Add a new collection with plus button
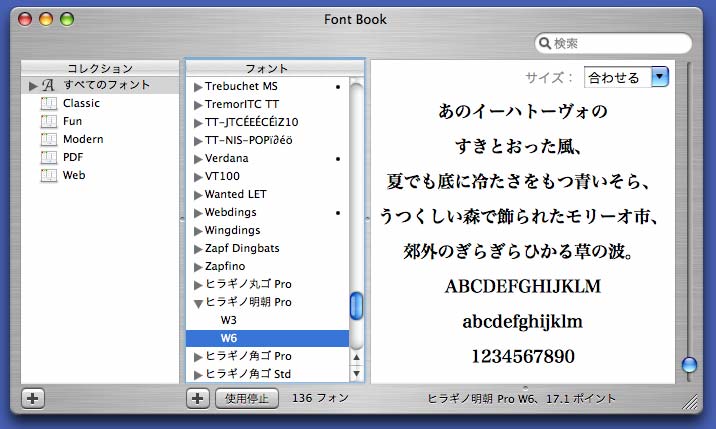The height and width of the screenshot is (429, 716). (33, 398)
